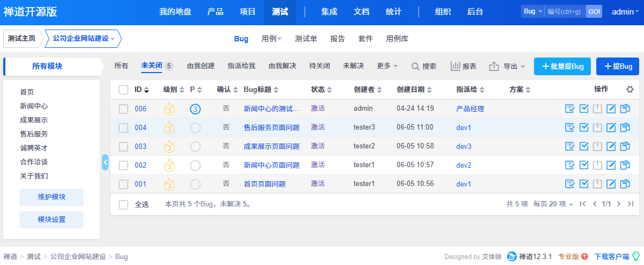The image size is (644, 265).
Task: Click the copy icon for bug 002
Action: tap(625, 166)
